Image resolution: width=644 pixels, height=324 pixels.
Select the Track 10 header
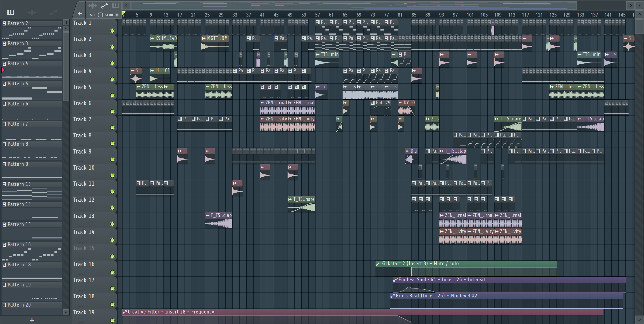(x=95, y=172)
